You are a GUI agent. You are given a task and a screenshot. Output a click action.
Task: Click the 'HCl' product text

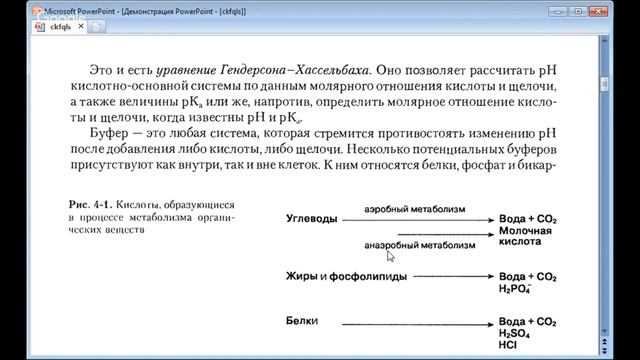(x=507, y=345)
